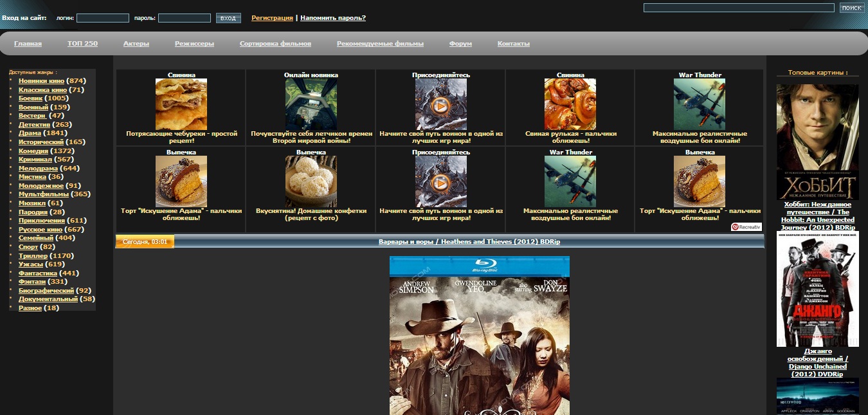Select the Мистика genre

pos(32,176)
